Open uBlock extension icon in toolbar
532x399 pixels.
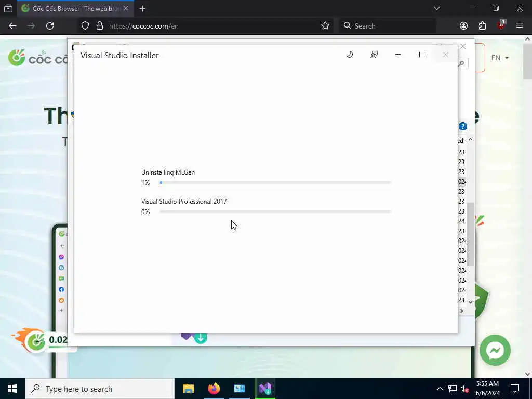point(501,25)
